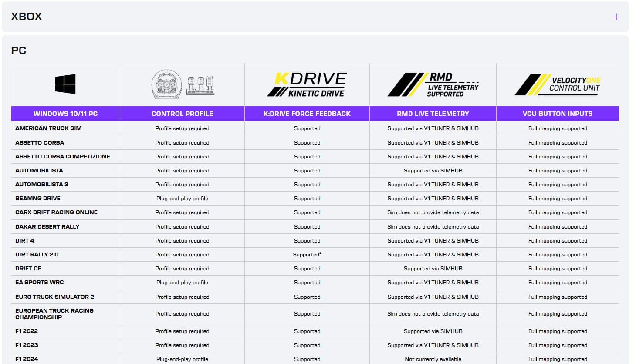636x364 pixels.
Task: Click ASSETTO CORSA's V1 TUNER & SIMHUB cell
Action: click(x=433, y=143)
